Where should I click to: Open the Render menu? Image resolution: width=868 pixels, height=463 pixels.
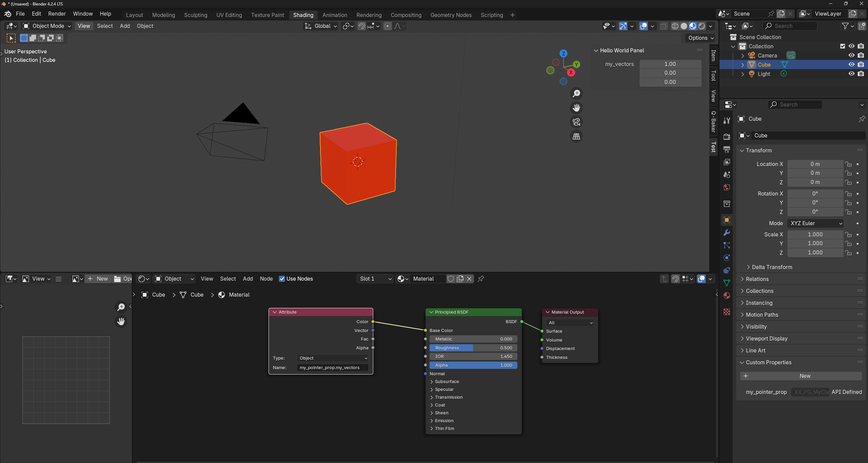[57, 14]
